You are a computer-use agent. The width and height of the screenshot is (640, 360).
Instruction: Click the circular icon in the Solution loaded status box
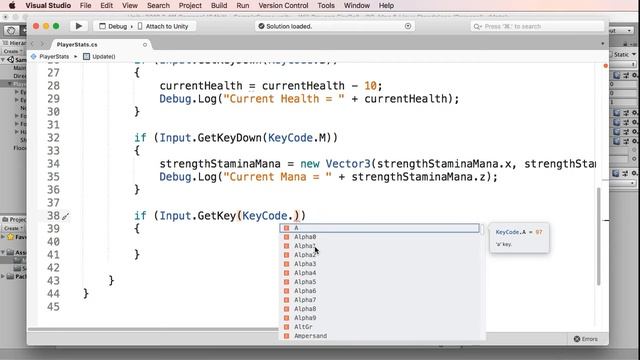(x=408, y=26)
